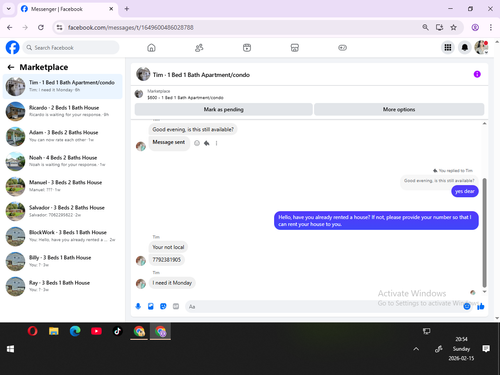
Task: Reply to the Message sent bubble
Action: pos(207,143)
